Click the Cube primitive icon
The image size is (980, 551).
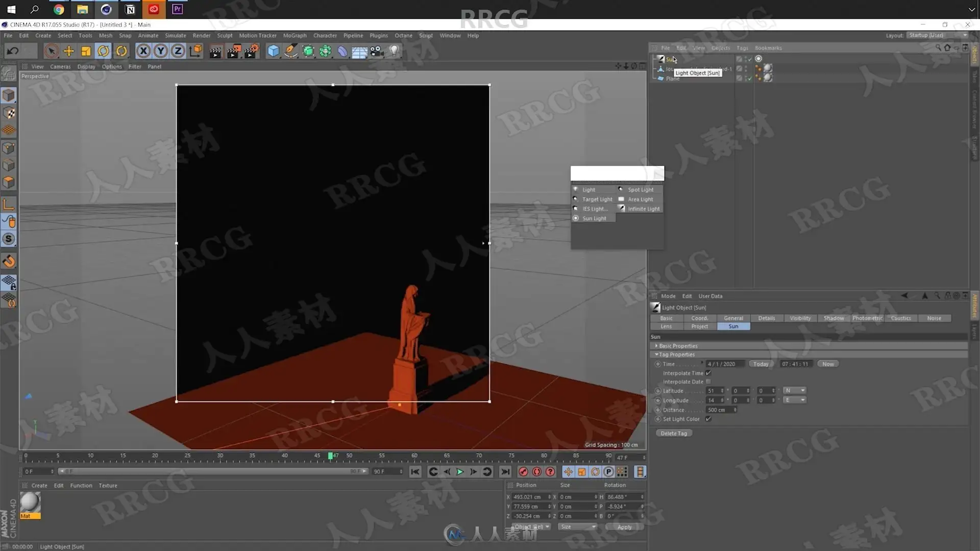click(x=273, y=51)
